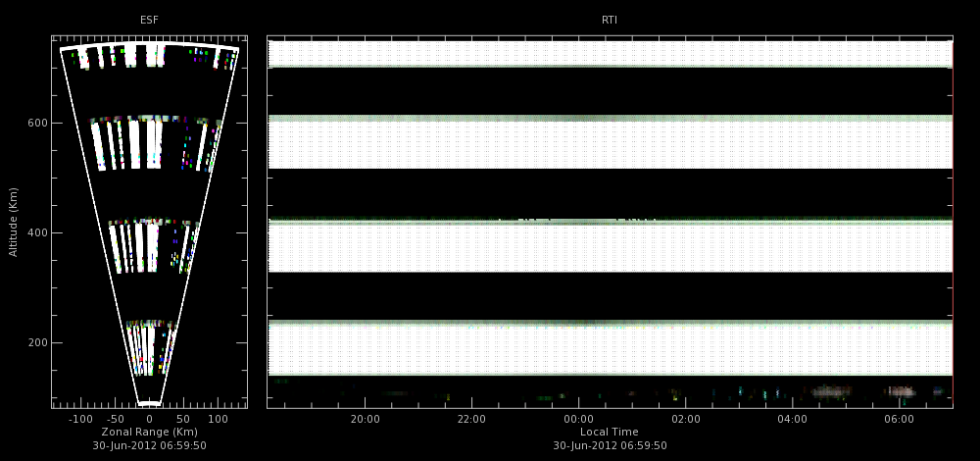Click the 00:00 time tick label

click(x=578, y=419)
